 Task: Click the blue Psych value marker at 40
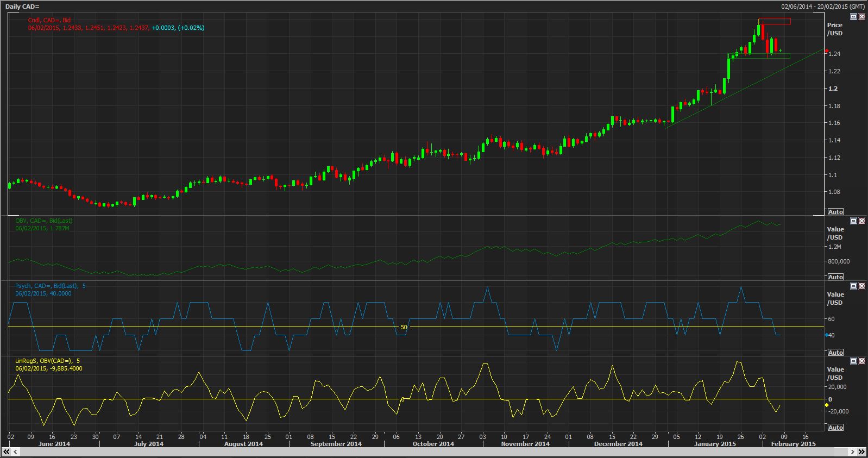(x=827, y=335)
